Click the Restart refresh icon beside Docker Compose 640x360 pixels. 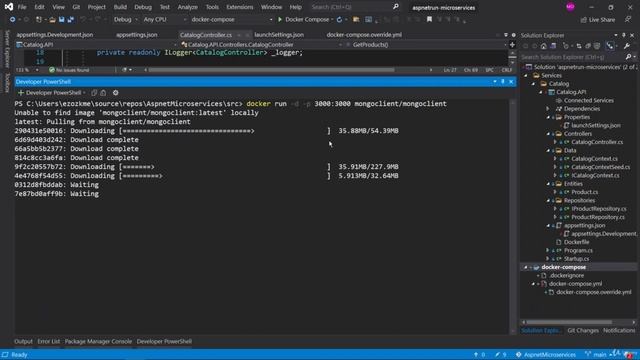click(339, 19)
